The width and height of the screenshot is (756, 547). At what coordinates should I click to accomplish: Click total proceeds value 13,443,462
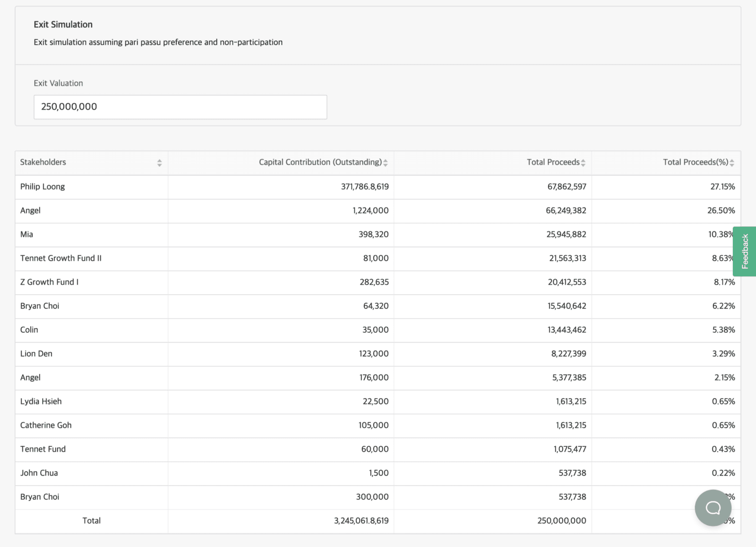tap(567, 330)
